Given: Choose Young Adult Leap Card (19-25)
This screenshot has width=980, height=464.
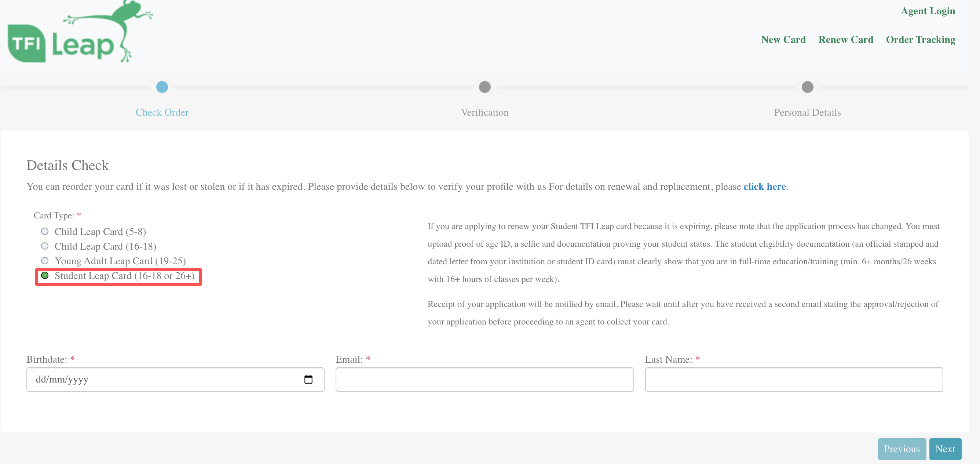Looking at the screenshot, I should 45,261.
